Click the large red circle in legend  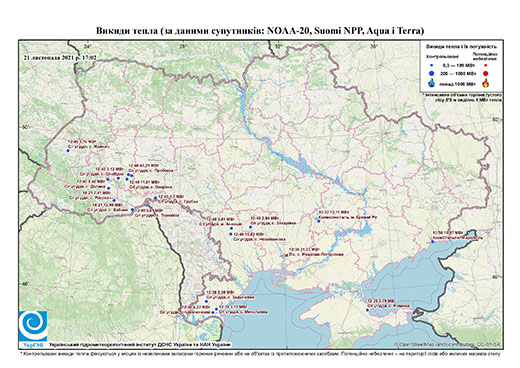click(x=486, y=73)
